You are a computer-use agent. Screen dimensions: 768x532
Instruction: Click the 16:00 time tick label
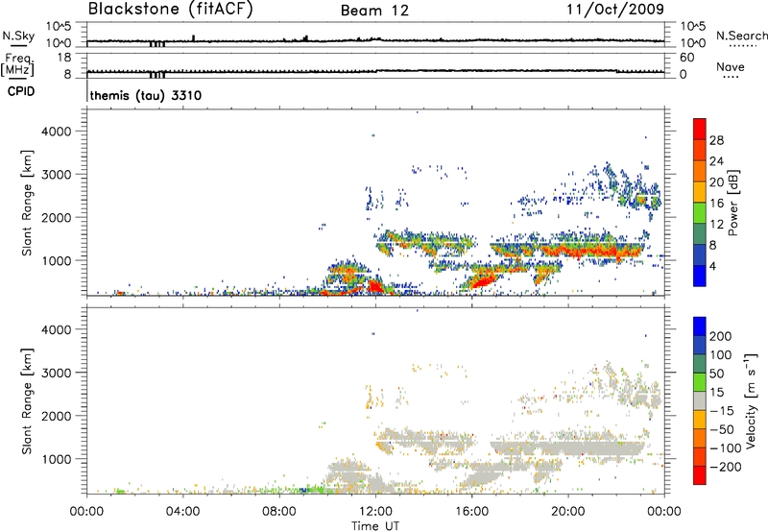471,511
